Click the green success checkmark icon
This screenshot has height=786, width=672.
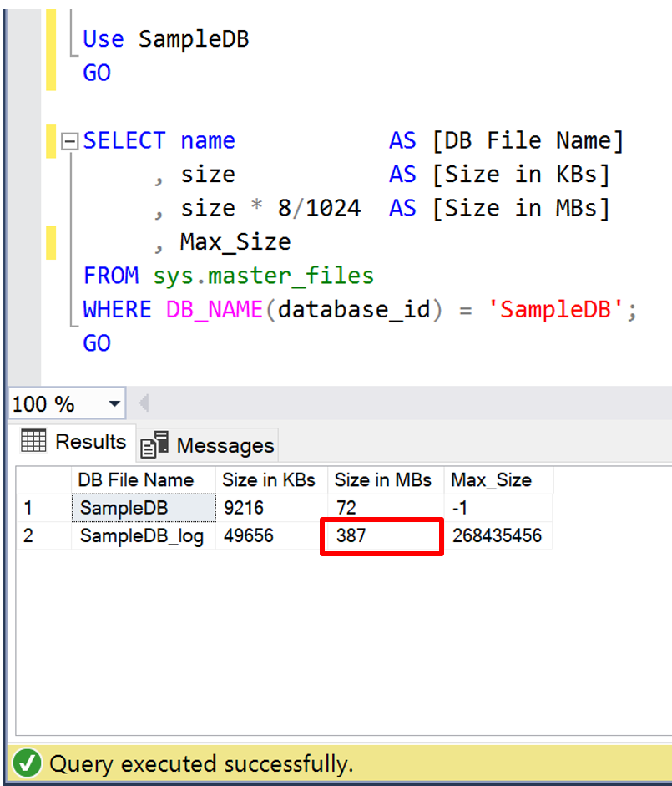pyautogui.click(x=28, y=763)
